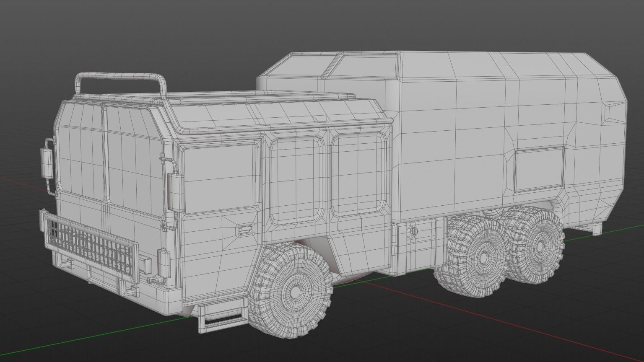Select the cab door handle
This screenshot has width=644, height=362.
(244, 229)
